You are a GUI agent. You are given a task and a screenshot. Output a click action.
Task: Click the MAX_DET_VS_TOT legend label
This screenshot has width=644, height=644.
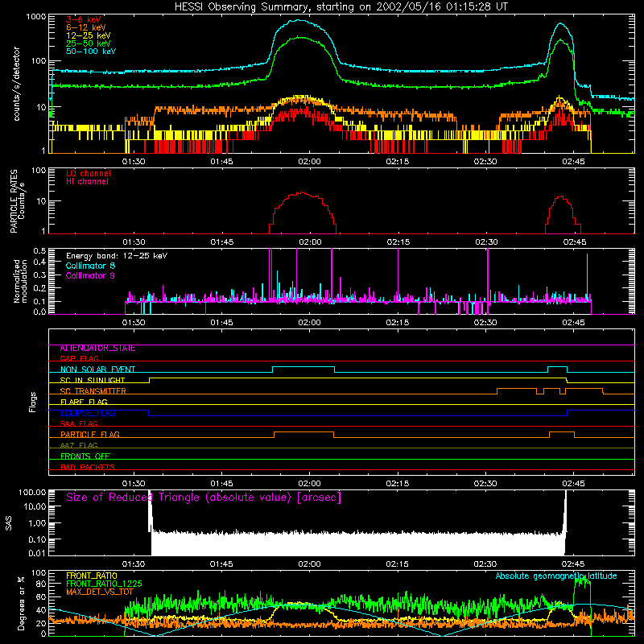click(100, 592)
